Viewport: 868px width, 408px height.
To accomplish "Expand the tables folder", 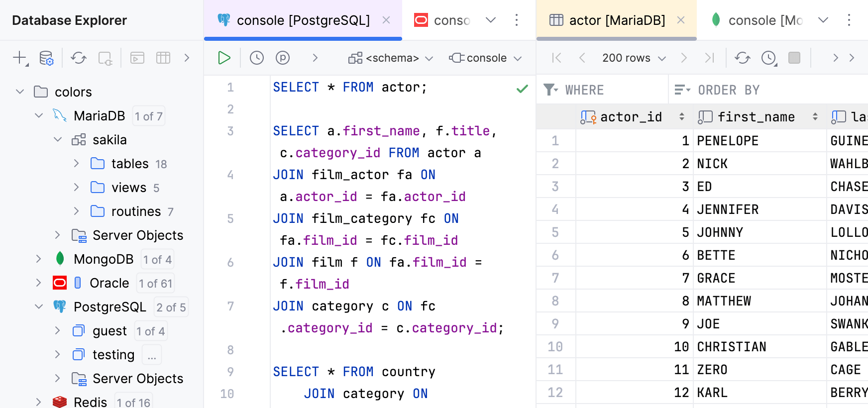I will (76, 163).
